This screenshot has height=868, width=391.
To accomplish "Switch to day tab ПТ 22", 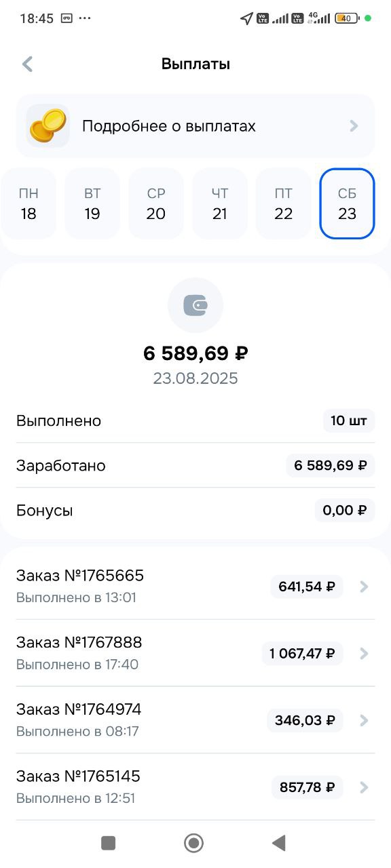I will [x=284, y=203].
